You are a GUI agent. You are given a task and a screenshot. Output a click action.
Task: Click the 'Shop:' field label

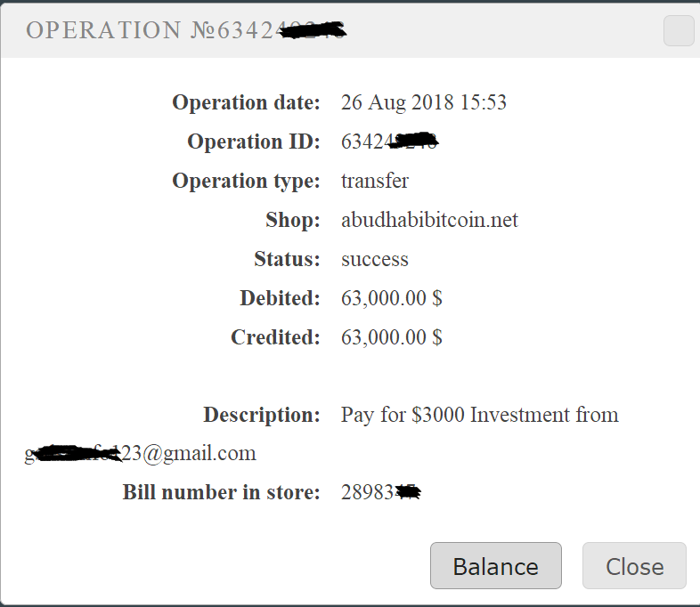[x=292, y=220]
